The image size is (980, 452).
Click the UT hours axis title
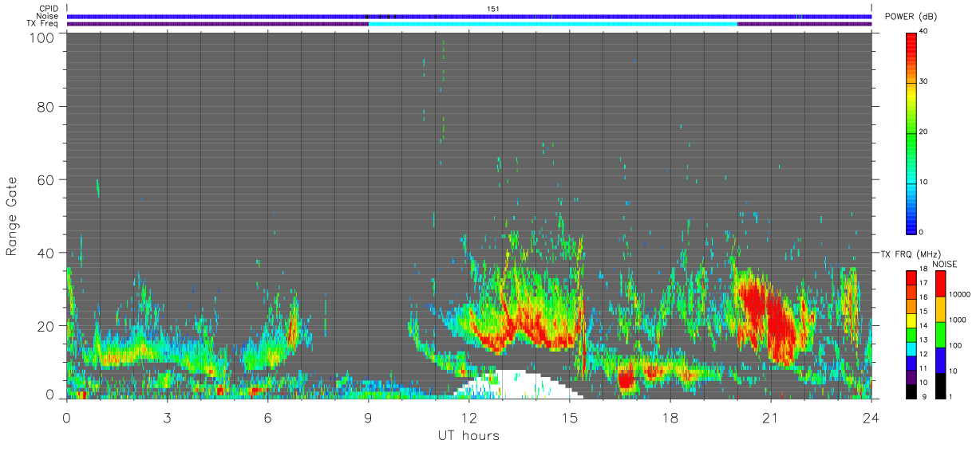(x=468, y=435)
